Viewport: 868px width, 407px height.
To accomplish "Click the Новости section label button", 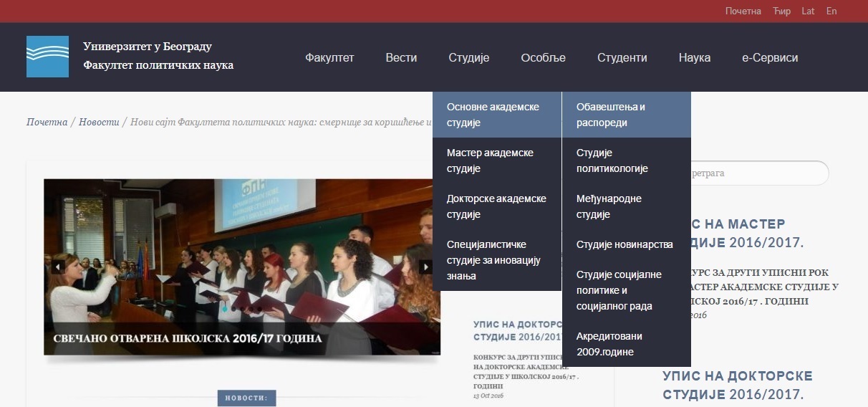I will [x=246, y=398].
